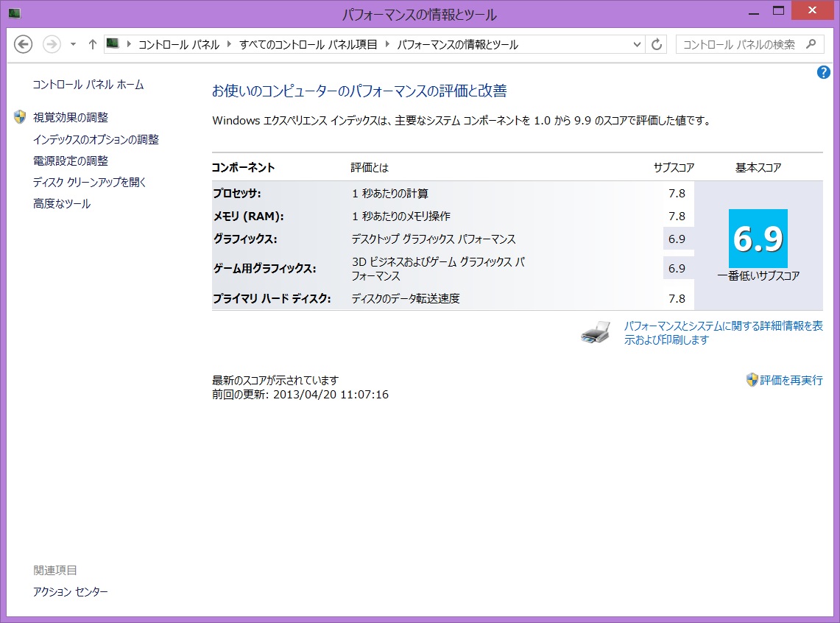The height and width of the screenshot is (623, 840).
Task: Open 高度なツール
Action: tap(62, 203)
